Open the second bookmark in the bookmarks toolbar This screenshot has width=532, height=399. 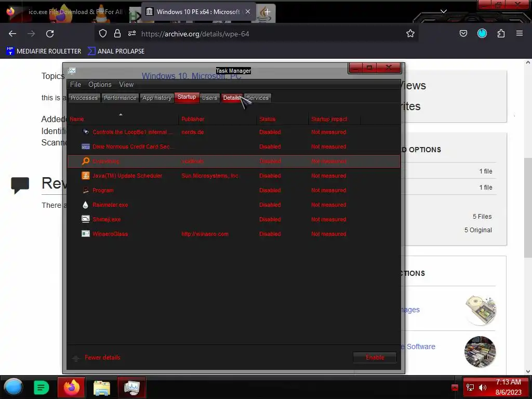(x=116, y=51)
